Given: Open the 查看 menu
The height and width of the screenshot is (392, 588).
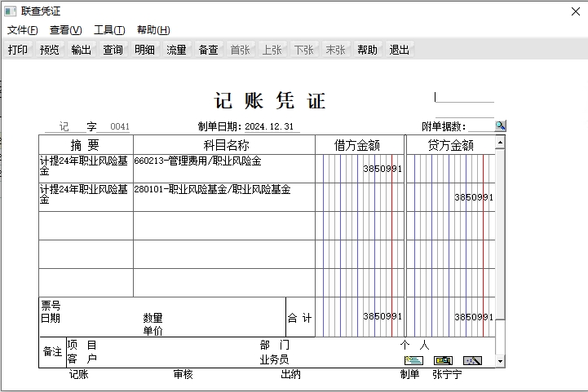Looking at the screenshot, I should [65, 30].
